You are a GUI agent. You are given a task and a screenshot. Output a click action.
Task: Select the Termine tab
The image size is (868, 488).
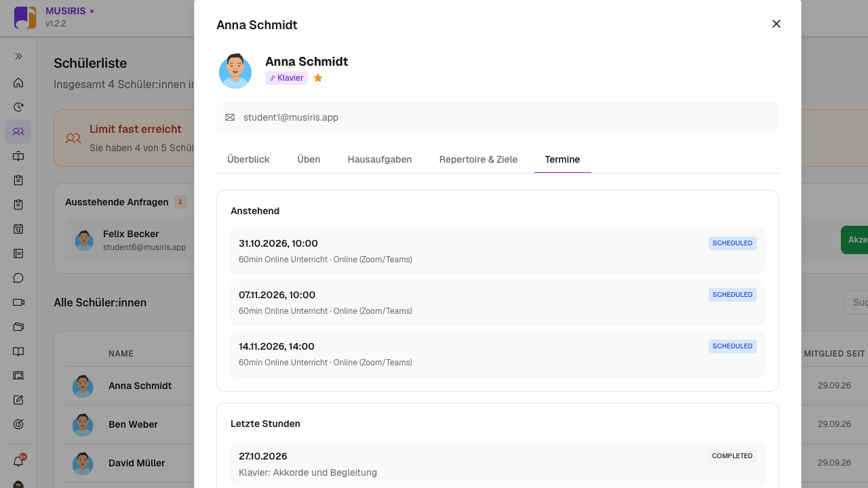562,159
